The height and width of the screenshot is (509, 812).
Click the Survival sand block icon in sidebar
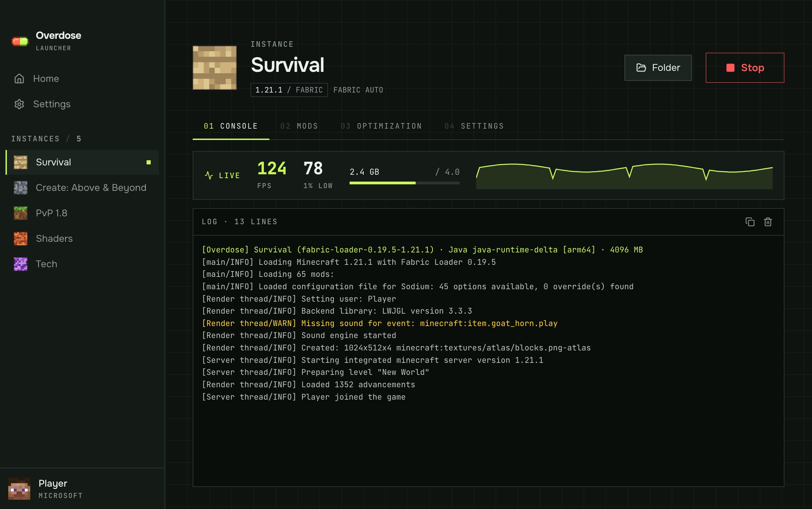click(21, 162)
